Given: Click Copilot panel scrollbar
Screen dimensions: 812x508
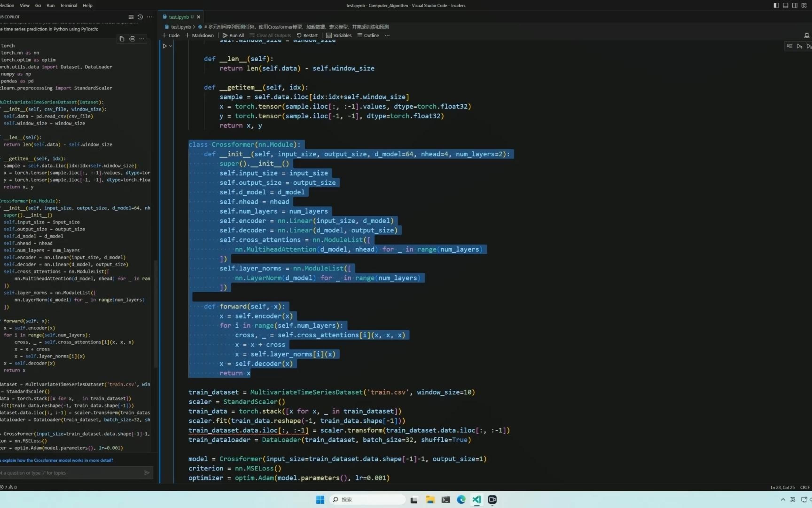Looking at the screenshot, I should (155, 314).
